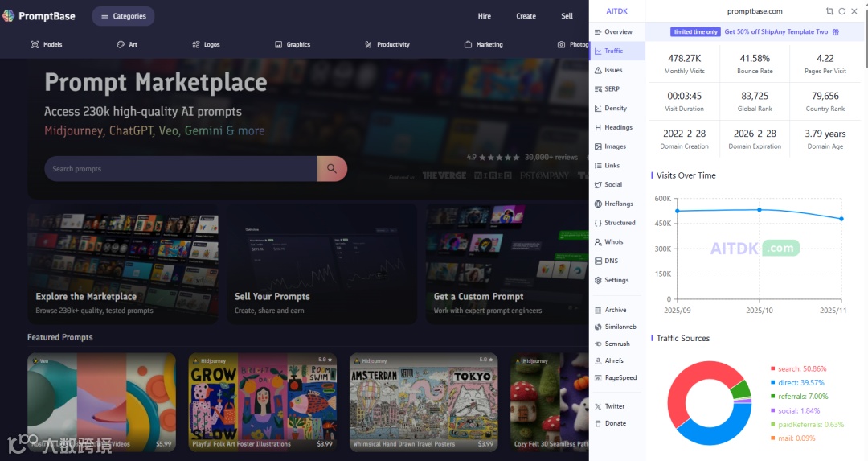Click the Similarweb sidebar icon

pyautogui.click(x=598, y=327)
